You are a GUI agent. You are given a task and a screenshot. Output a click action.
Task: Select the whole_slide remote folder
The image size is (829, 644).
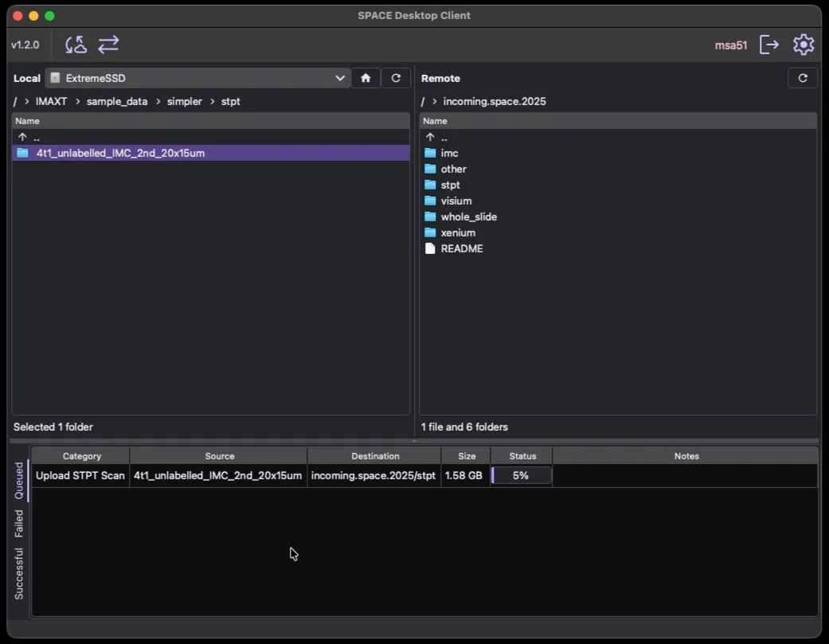tap(618, 217)
